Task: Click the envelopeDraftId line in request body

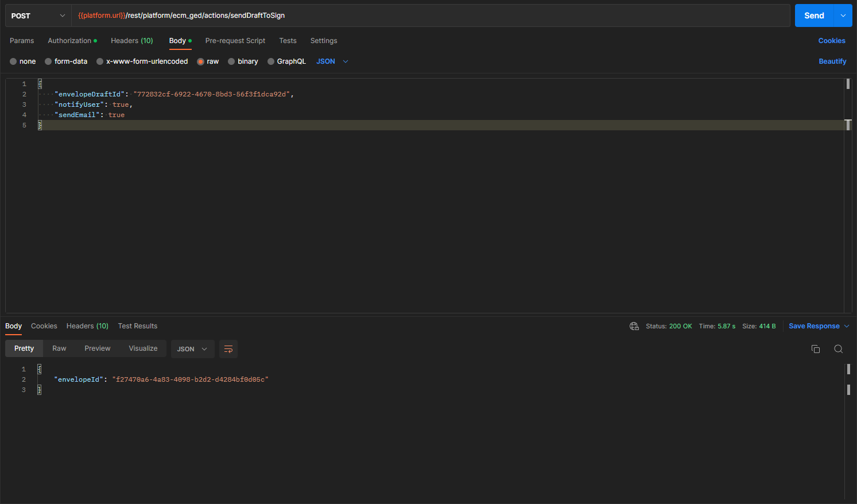Action: click(x=174, y=94)
